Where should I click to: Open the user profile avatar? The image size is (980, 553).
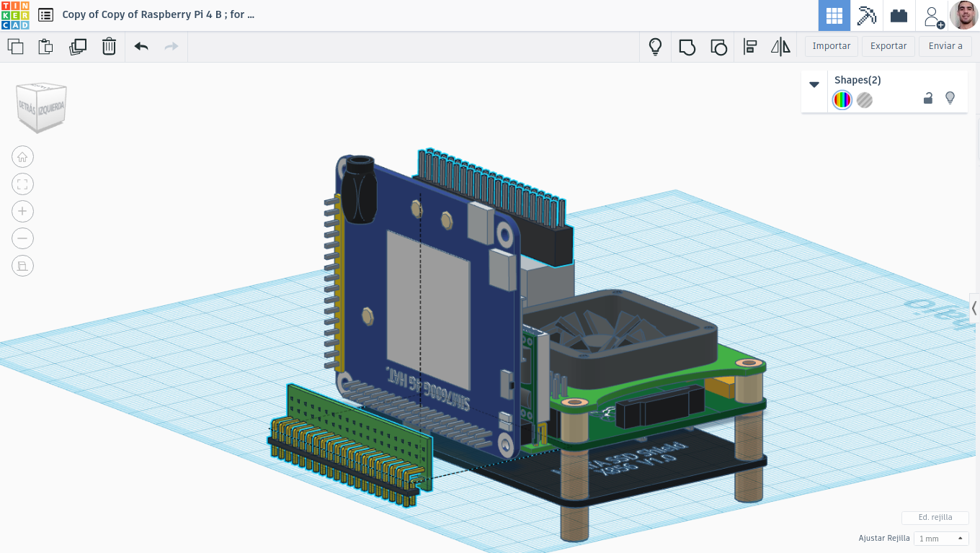(x=964, y=15)
